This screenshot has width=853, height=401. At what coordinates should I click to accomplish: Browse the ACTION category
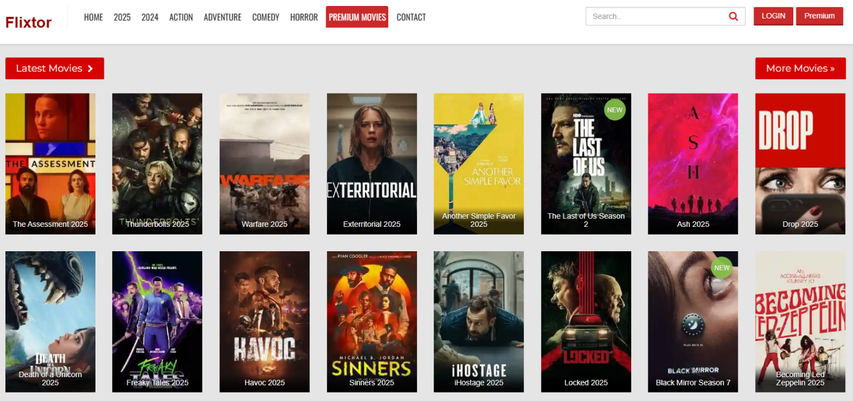point(181,17)
